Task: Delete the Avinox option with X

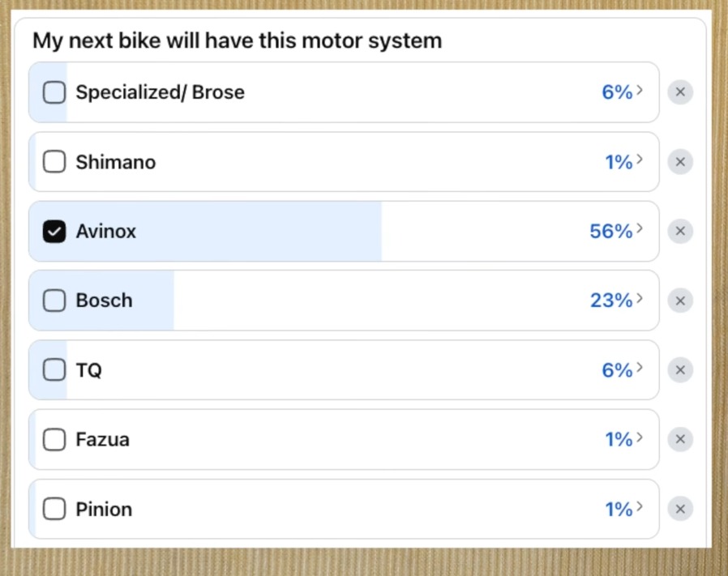Action: tap(680, 232)
